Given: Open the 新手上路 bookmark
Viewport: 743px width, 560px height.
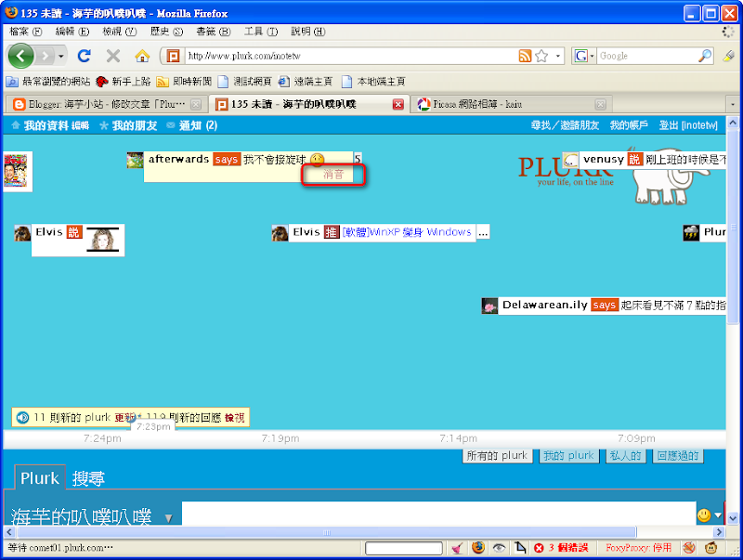Looking at the screenshot, I should click(x=124, y=82).
